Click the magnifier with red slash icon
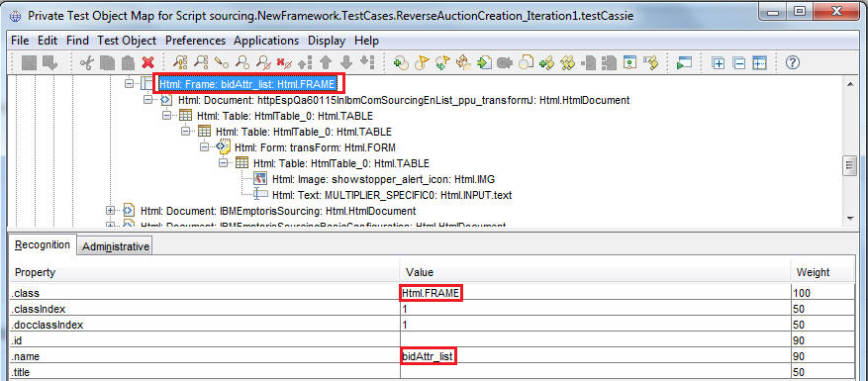 pos(263,62)
